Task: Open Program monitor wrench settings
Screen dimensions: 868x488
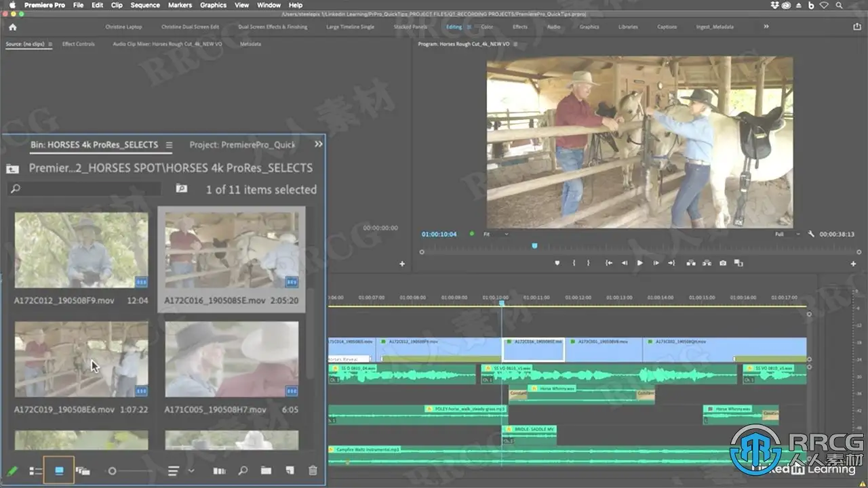Action: (x=811, y=234)
